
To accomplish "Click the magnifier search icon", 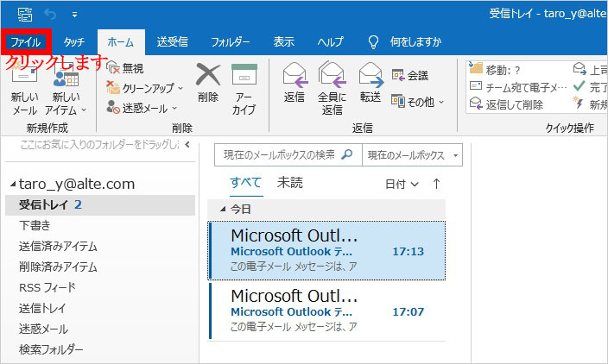I will (x=346, y=154).
